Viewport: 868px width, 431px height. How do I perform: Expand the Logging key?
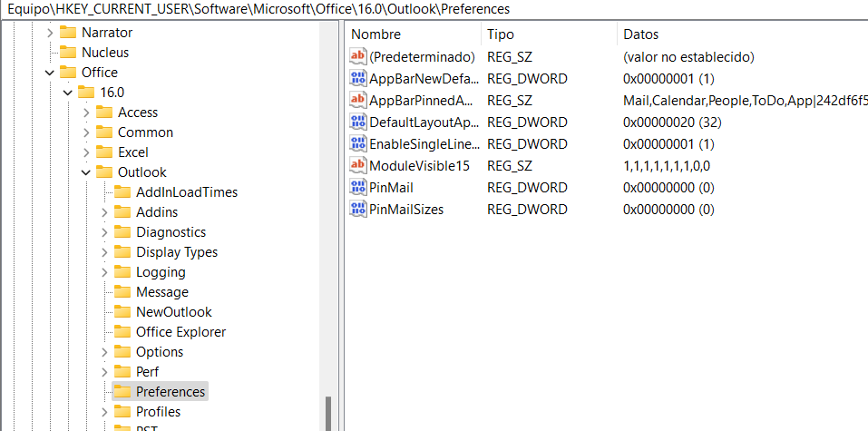click(x=104, y=272)
